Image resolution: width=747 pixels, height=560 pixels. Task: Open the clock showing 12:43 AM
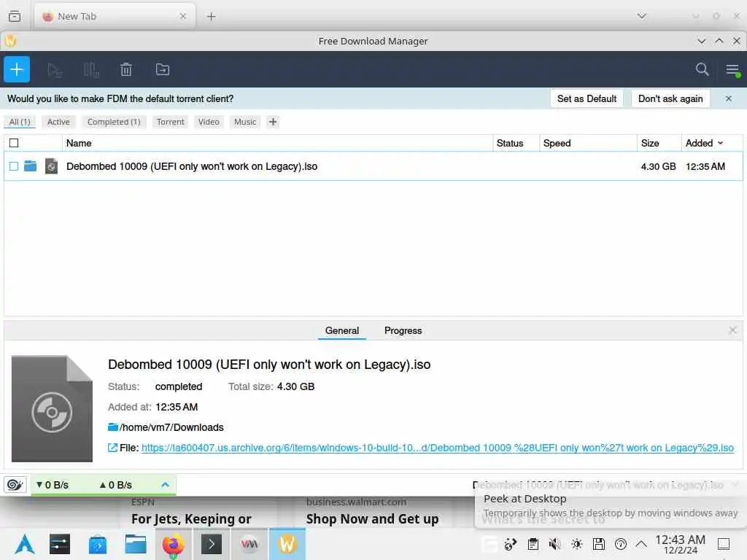[x=680, y=544]
